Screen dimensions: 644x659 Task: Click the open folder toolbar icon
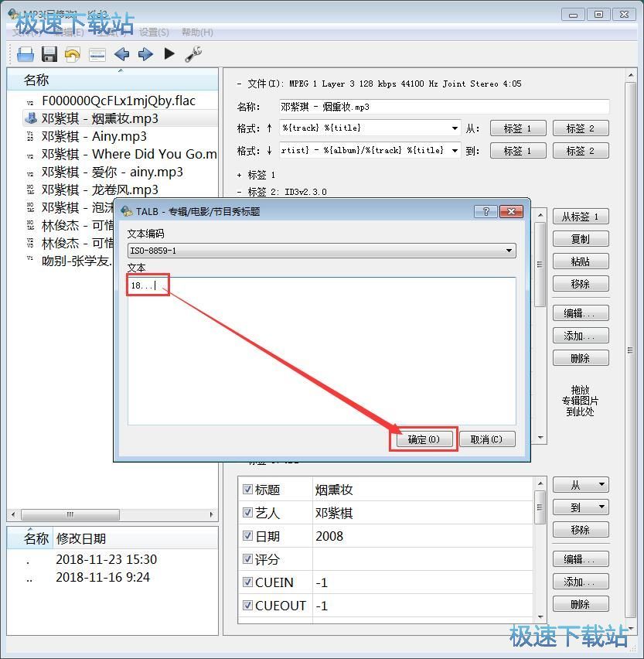[x=26, y=54]
